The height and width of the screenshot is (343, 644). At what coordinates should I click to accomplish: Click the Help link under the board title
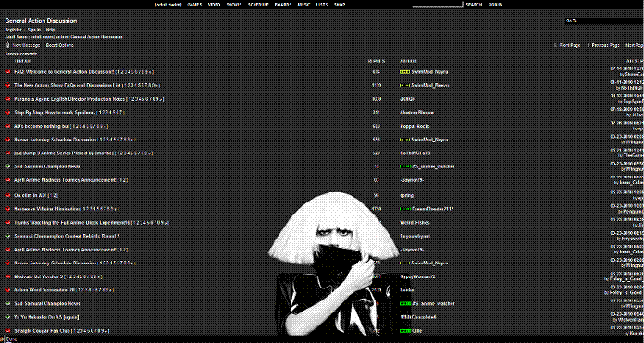point(50,30)
